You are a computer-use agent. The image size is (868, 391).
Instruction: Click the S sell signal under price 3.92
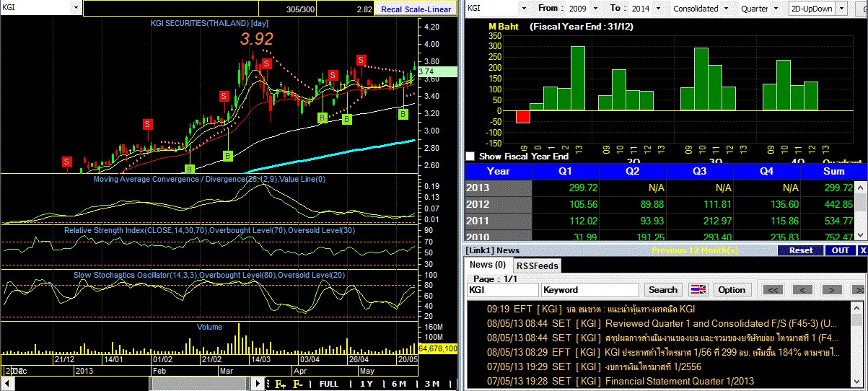pyautogui.click(x=266, y=64)
